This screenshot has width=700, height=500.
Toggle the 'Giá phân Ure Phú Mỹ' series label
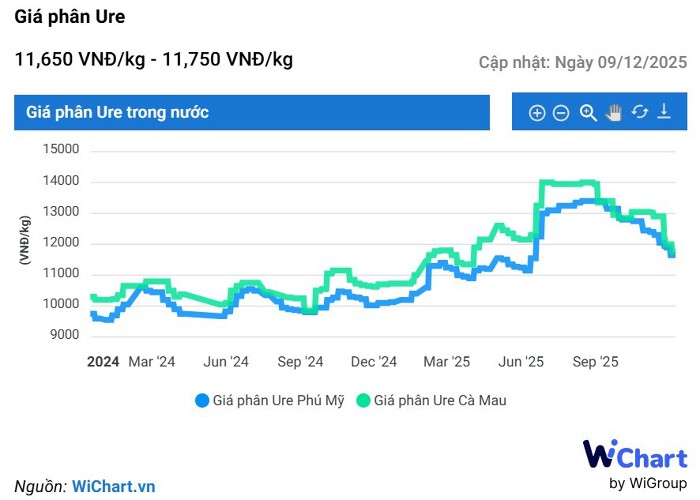(278, 400)
